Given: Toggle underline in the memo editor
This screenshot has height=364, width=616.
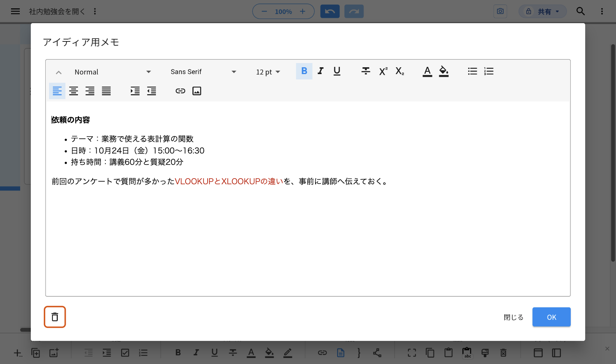Looking at the screenshot, I should (337, 71).
